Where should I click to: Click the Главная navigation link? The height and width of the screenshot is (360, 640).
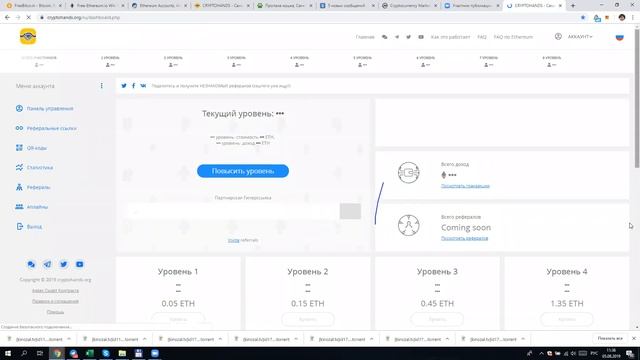[x=365, y=37]
